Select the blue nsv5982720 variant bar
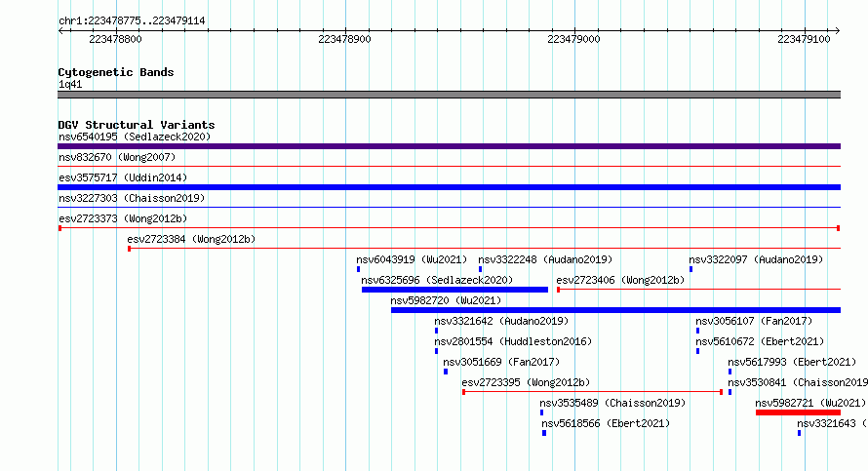Image resolution: width=868 pixels, height=471 pixels. [615, 310]
